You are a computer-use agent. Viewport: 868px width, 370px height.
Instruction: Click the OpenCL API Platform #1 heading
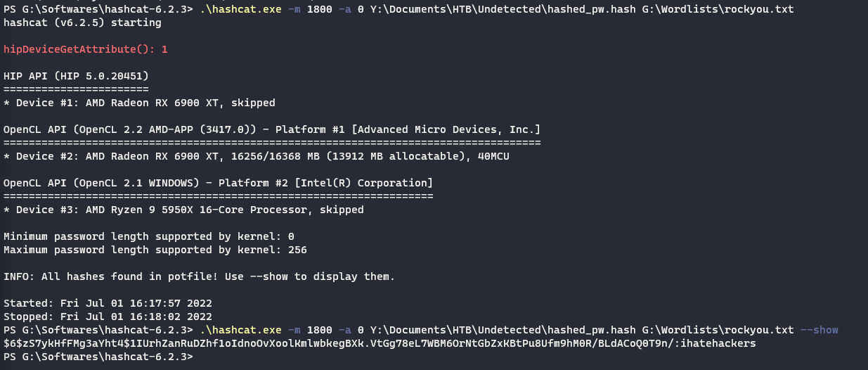pos(271,129)
